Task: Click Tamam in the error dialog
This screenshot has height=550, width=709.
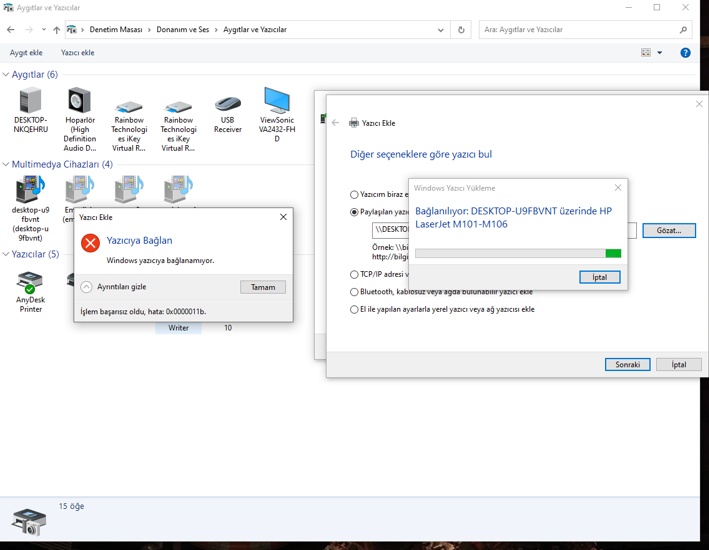Action: pos(263,287)
